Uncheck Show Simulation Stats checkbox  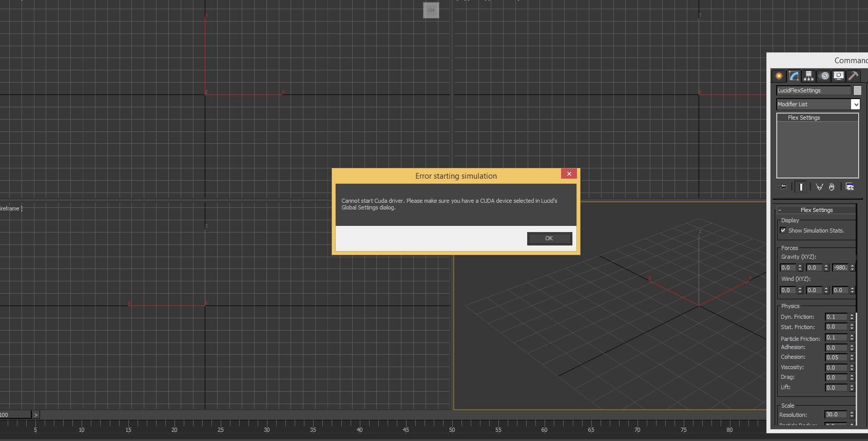(783, 231)
